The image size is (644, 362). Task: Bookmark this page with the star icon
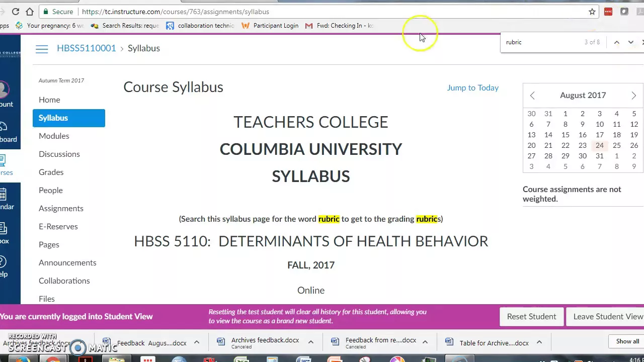click(x=592, y=12)
